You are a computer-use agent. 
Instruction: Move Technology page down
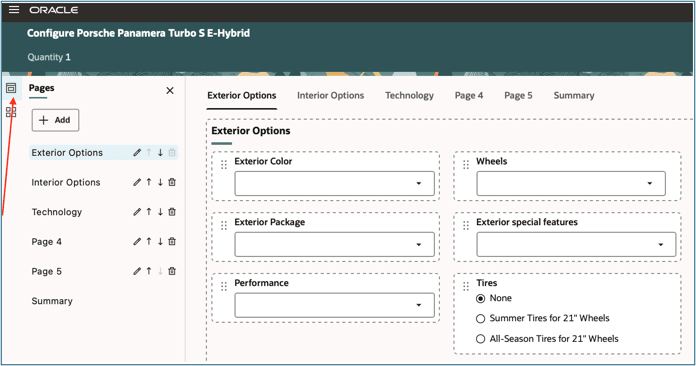pos(160,212)
